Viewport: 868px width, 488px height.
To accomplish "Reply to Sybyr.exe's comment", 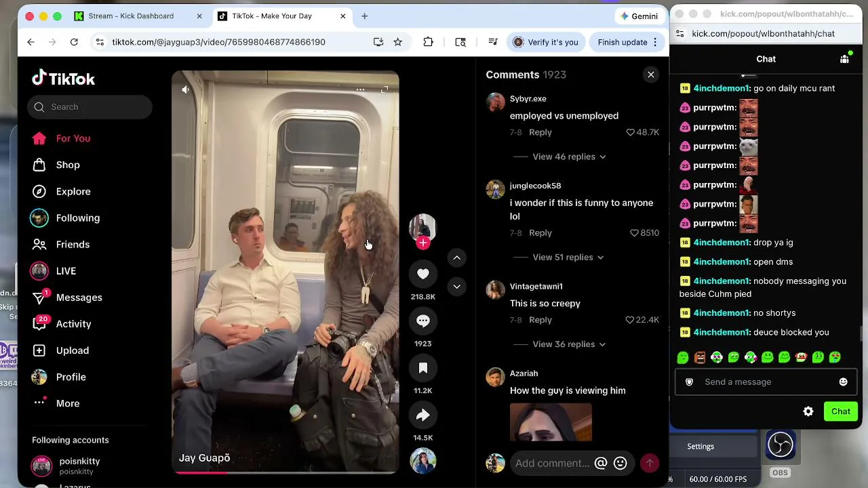I will click(x=540, y=132).
